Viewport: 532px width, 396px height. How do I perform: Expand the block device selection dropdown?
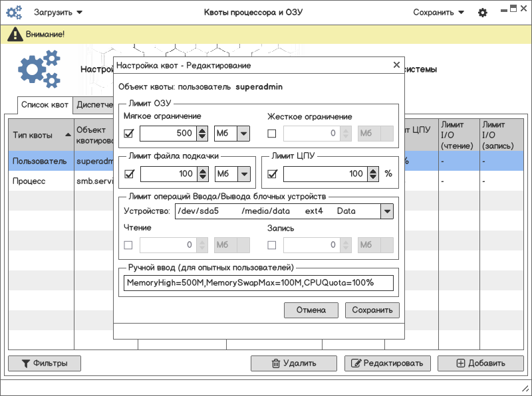click(x=386, y=211)
